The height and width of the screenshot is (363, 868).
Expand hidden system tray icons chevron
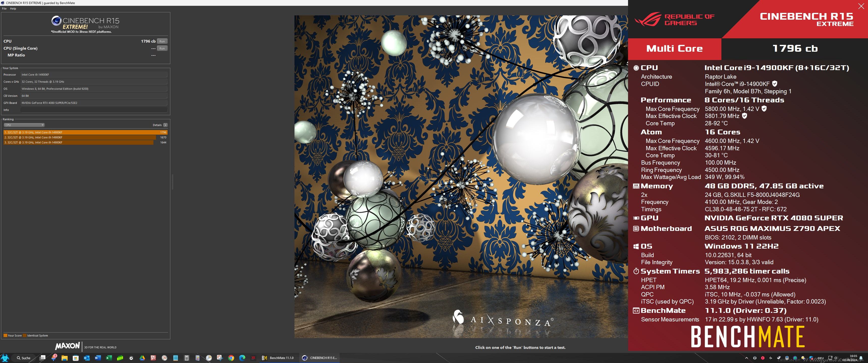747,358
